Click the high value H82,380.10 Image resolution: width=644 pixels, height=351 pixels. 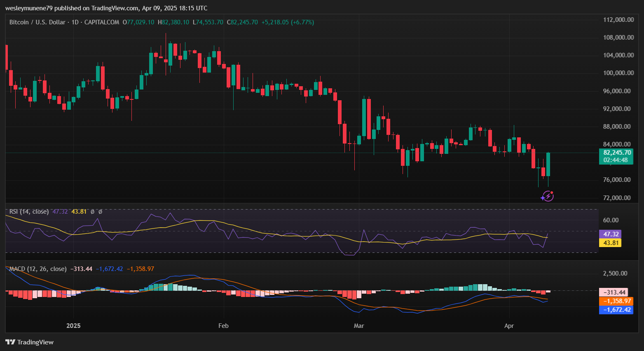(x=173, y=22)
